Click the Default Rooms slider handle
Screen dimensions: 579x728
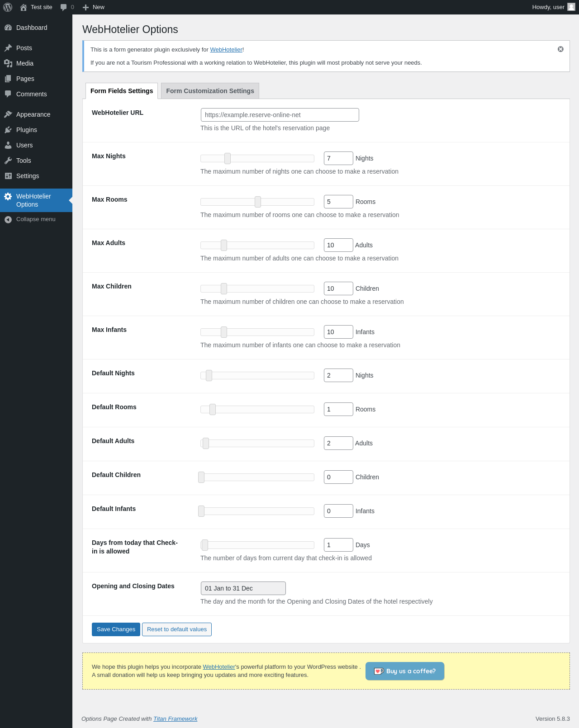point(213,409)
